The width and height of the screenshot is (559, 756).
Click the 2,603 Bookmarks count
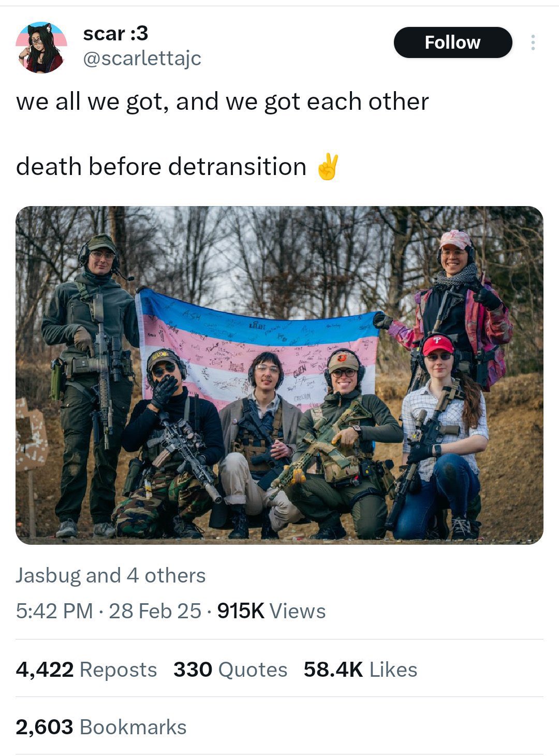click(x=101, y=727)
